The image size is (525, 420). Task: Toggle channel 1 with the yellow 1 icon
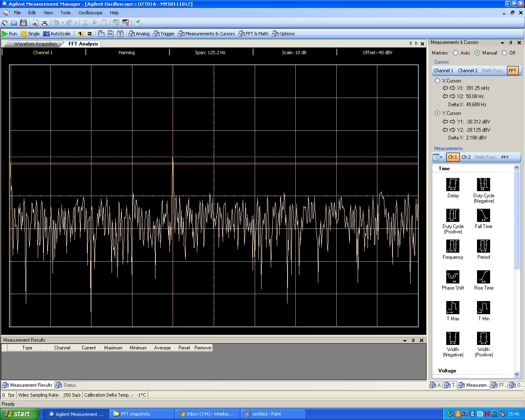click(x=80, y=34)
